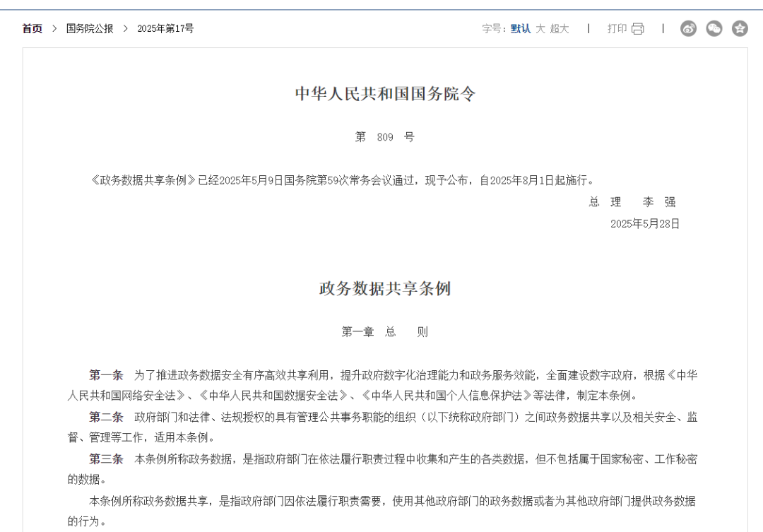Click the bold 第三条 article label
Screen dimensions: 763x532
pos(106,459)
